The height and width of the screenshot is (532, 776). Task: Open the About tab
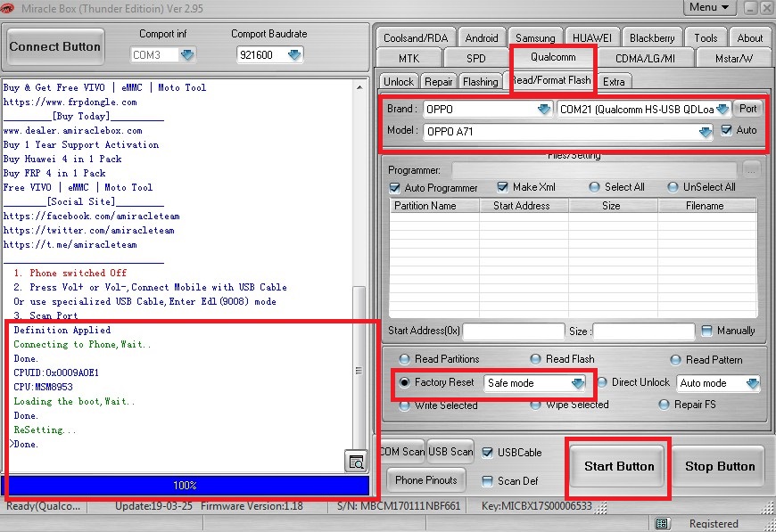750,38
